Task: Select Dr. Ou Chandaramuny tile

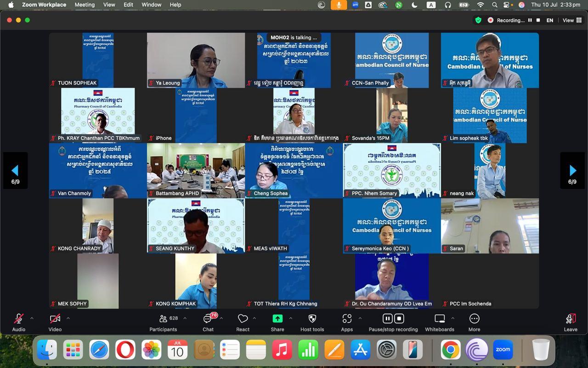Action: 392,281
